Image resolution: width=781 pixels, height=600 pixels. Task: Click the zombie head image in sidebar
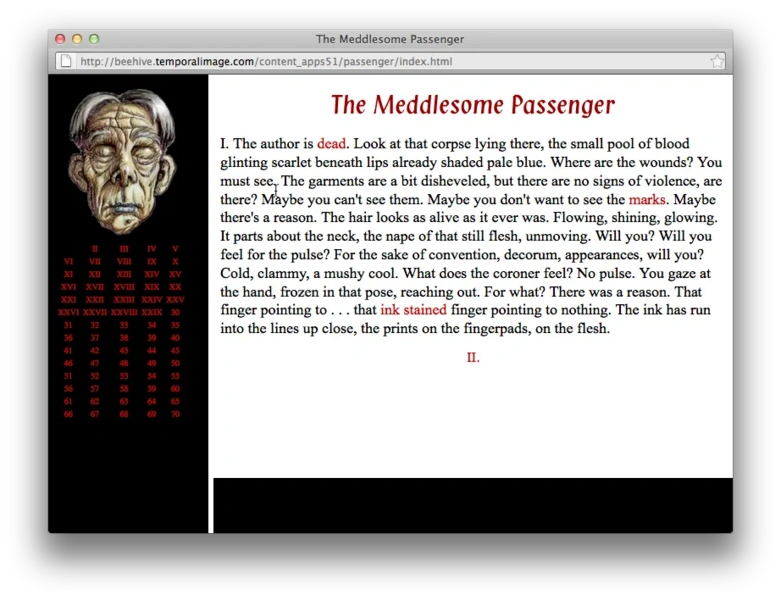(x=123, y=160)
